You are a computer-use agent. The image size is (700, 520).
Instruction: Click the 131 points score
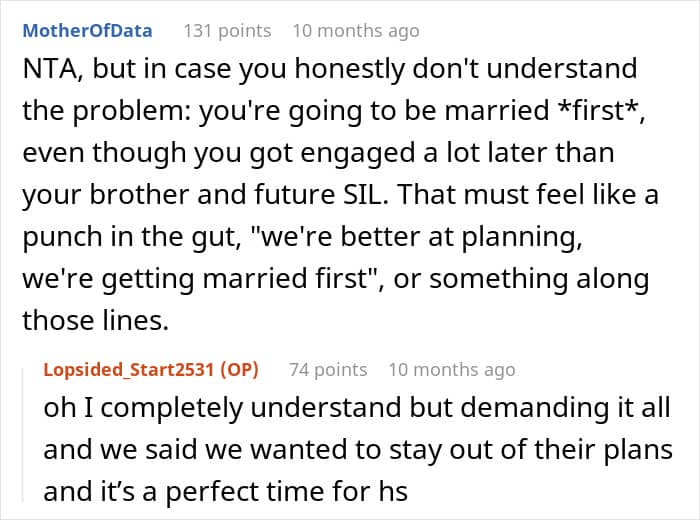pos(227,31)
